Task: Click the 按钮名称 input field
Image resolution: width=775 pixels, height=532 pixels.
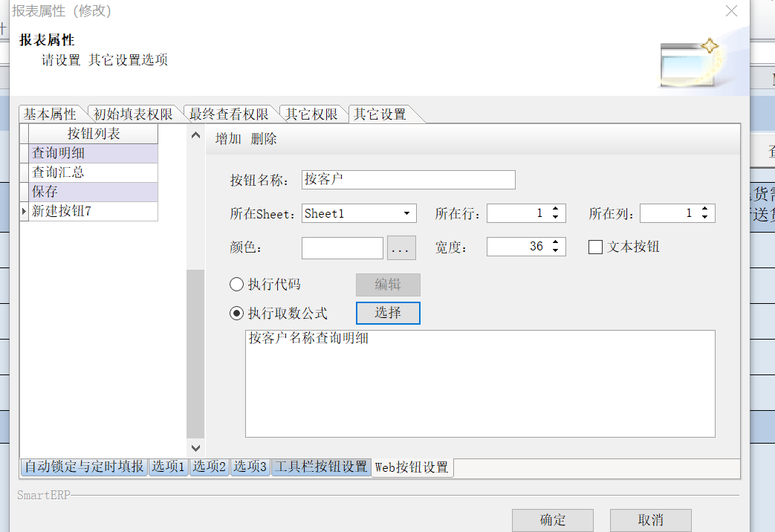Action: tap(408, 180)
